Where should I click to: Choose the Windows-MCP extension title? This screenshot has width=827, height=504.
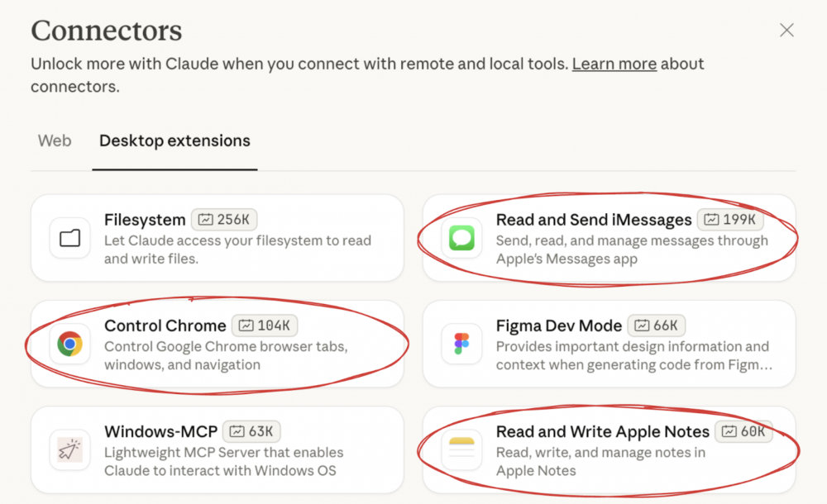tap(160, 431)
